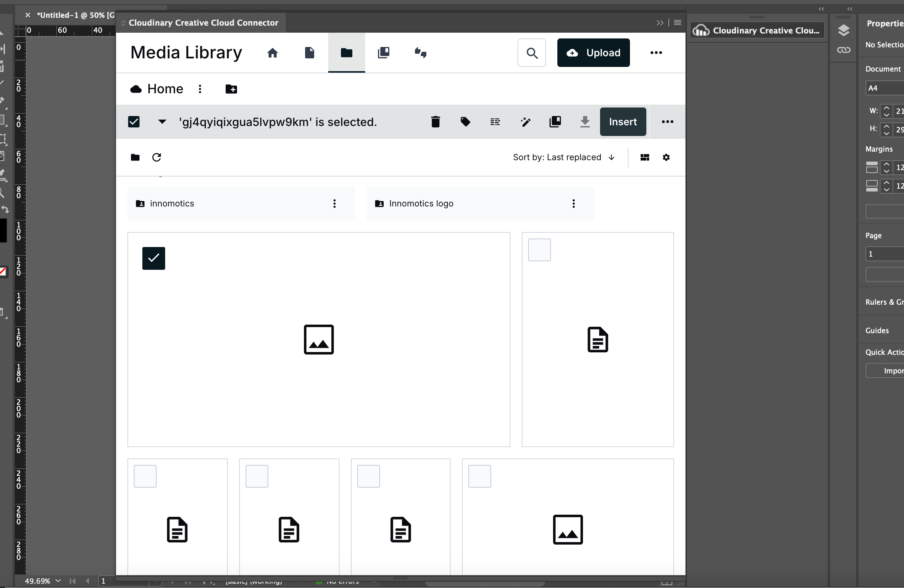Open the Collections tab icon
Screen dimensions: 904x588
click(384, 53)
